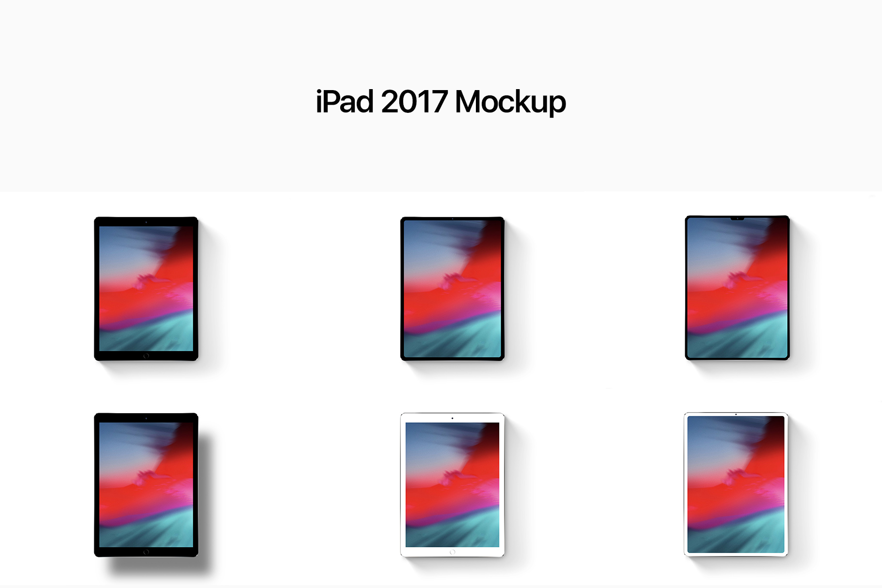Image resolution: width=882 pixels, height=588 pixels.
Task: Click camera dot on bottom-right white slim-bezel iPad
Action: 736,415
